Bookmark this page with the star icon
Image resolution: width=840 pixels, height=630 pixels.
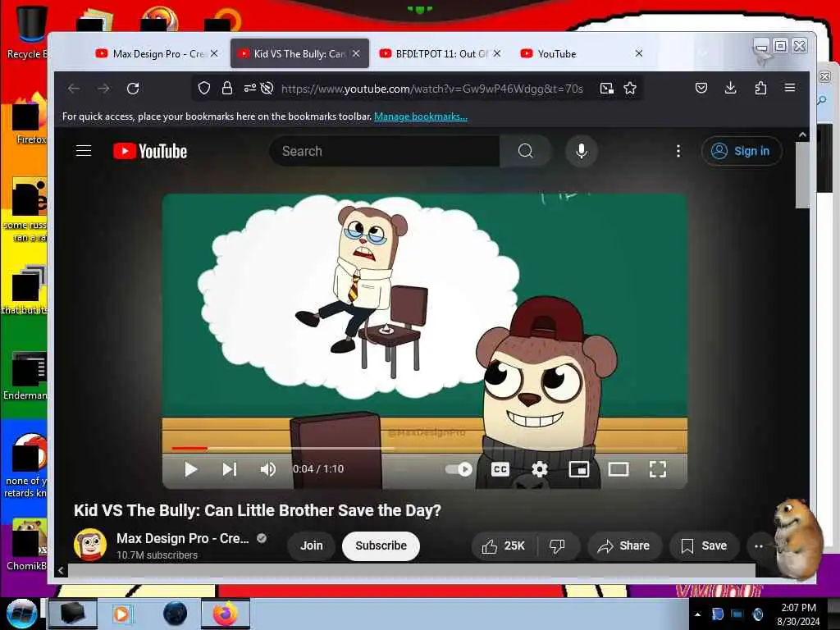coord(630,89)
